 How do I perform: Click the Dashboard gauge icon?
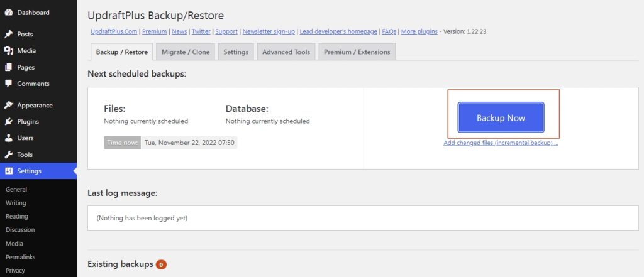[9, 13]
